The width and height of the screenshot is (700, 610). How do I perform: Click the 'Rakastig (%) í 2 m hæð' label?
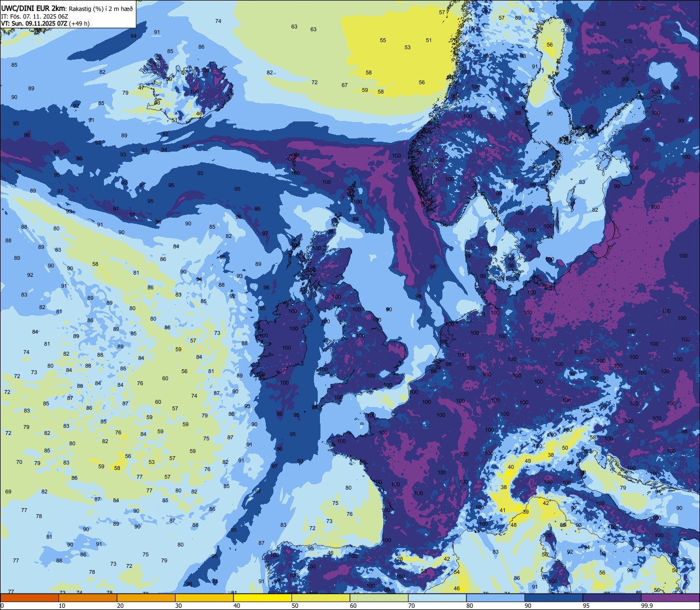tap(101, 8)
